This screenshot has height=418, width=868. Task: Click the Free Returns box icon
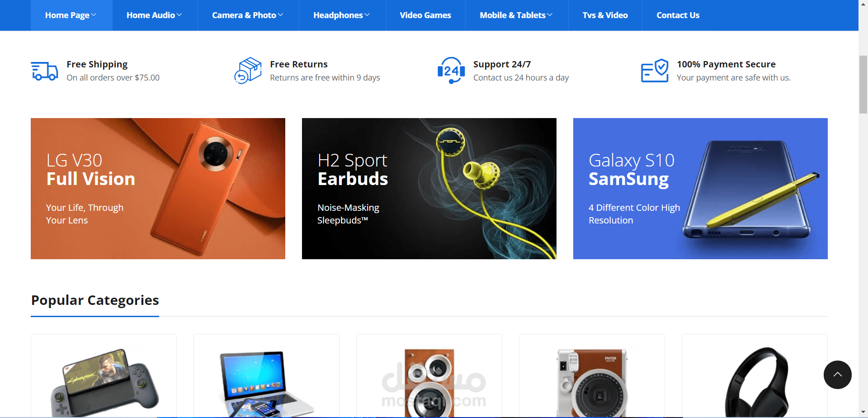[x=248, y=71]
